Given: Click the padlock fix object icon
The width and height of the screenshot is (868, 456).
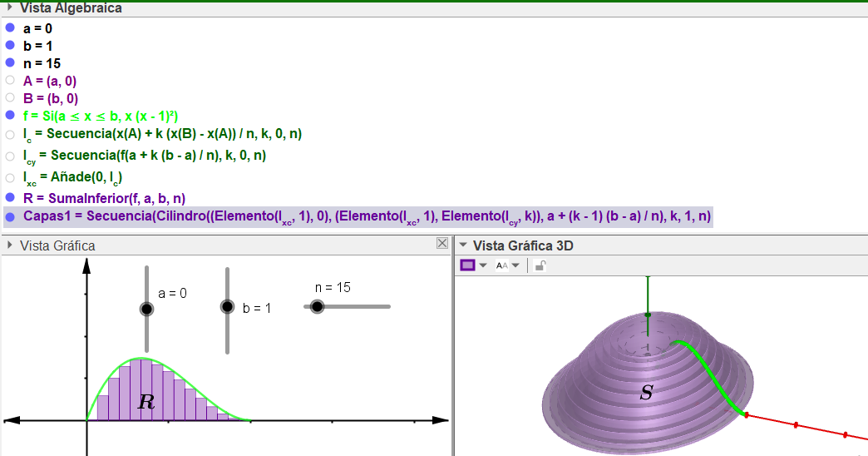Looking at the screenshot, I should click(540, 265).
